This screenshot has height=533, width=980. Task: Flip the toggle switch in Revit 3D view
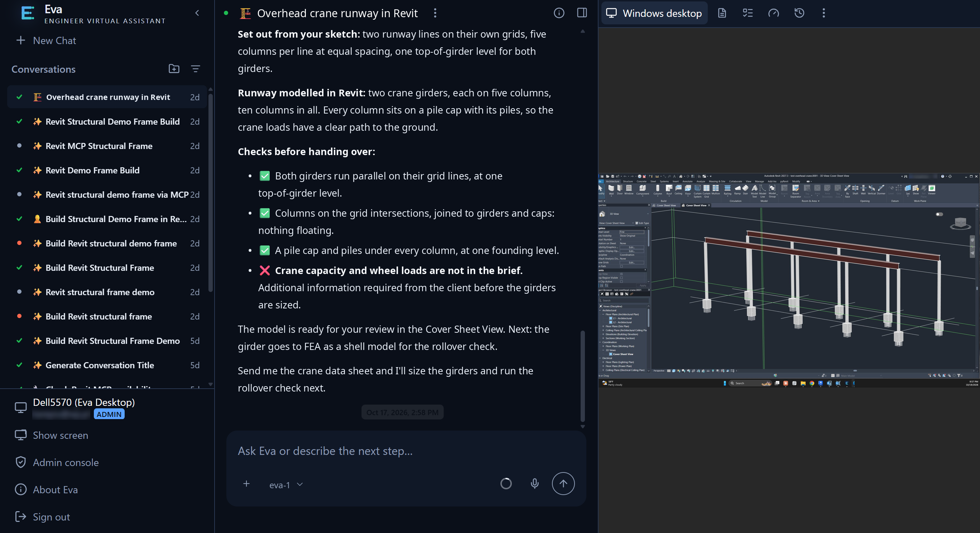[939, 214]
